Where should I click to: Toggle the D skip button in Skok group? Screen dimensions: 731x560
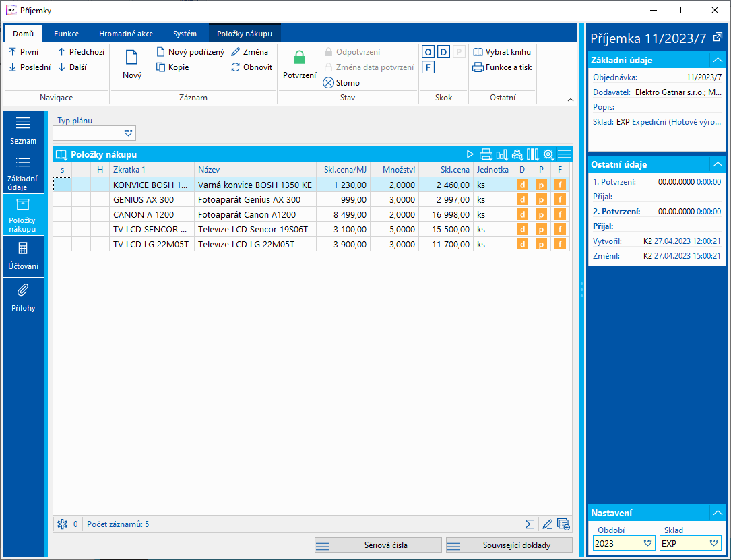click(x=443, y=52)
